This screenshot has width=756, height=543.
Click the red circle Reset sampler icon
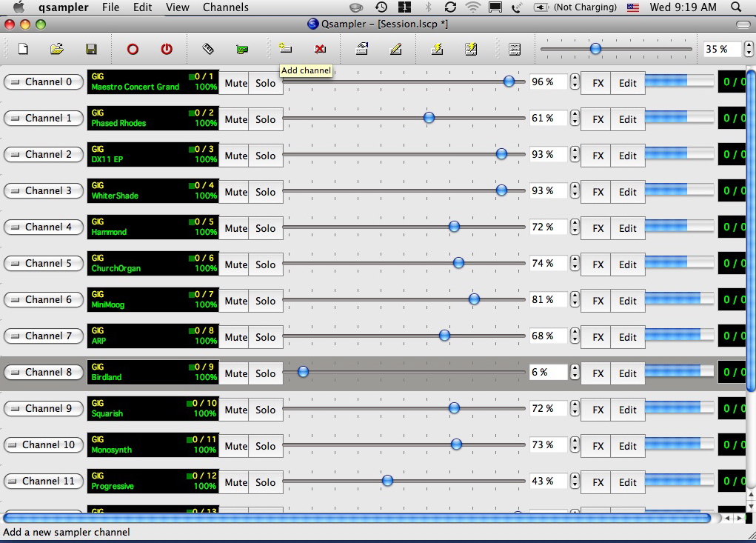point(133,49)
